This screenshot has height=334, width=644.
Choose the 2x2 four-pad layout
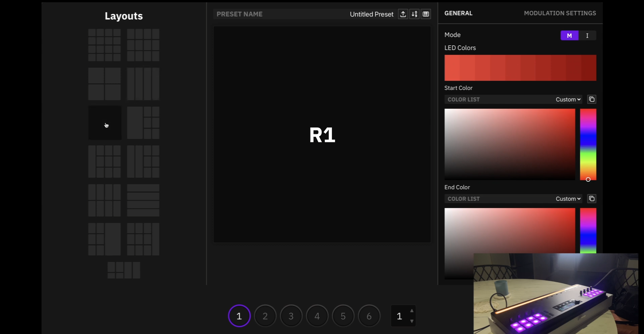tap(104, 84)
